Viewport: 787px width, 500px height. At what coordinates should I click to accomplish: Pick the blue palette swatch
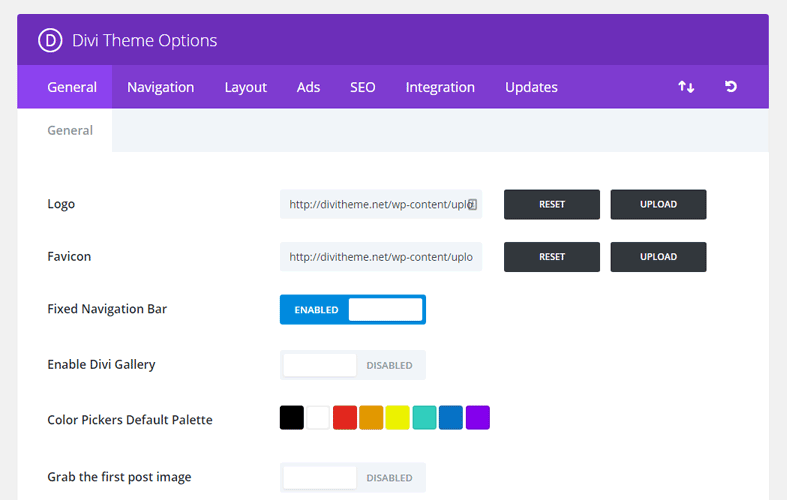tap(451, 418)
